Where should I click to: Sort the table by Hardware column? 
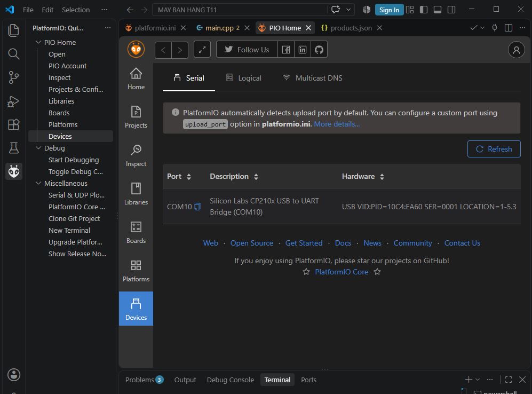(x=382, y=177)
